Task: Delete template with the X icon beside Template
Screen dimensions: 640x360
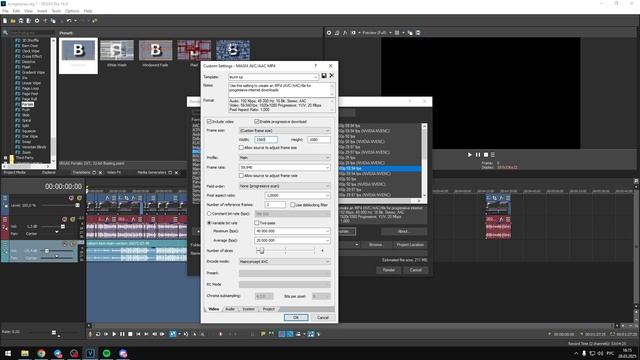Action: [331, 76]
